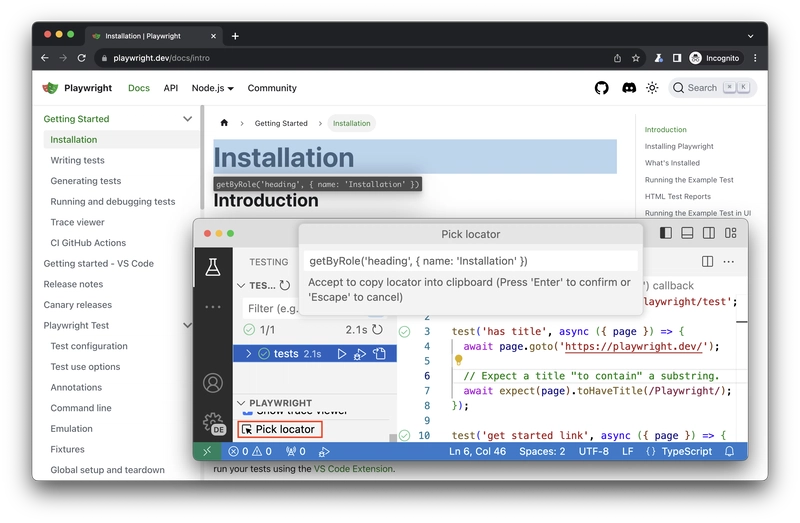
Task: Split the editor right icon
Action: point(707,262)
